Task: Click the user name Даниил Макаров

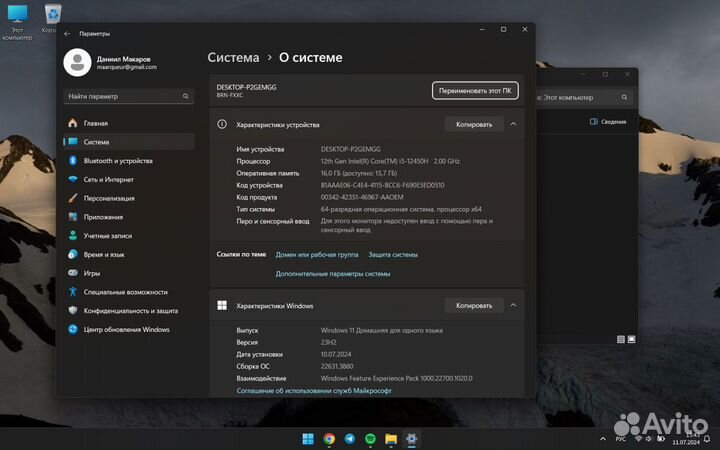Action: coord(124,59)
